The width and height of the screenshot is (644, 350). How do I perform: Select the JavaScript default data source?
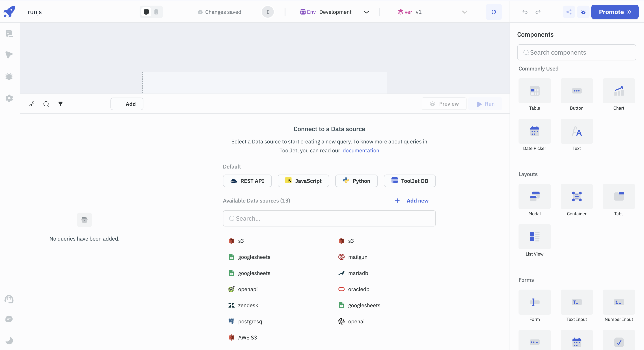303,181
